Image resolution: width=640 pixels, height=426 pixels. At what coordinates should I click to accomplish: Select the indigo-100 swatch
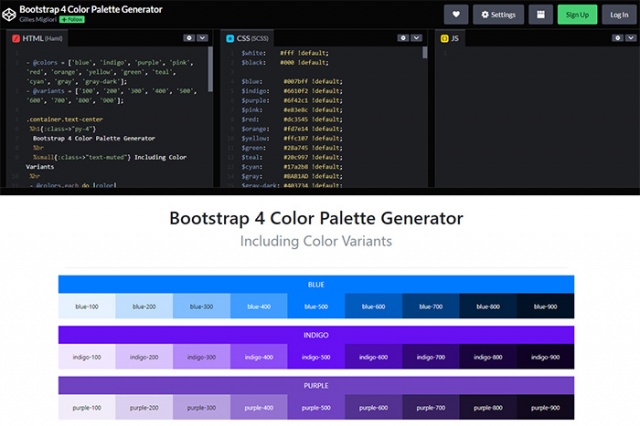pyautogui.click(x=87, y=357)
